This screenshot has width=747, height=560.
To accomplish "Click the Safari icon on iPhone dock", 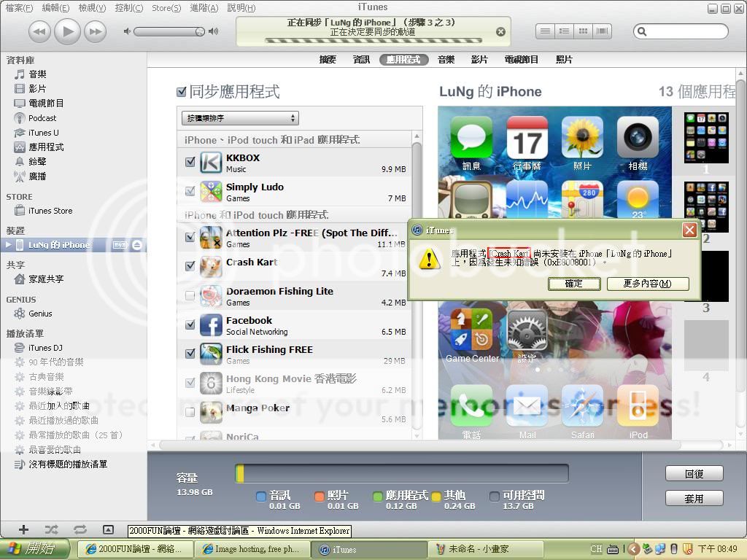I will 582,407.
